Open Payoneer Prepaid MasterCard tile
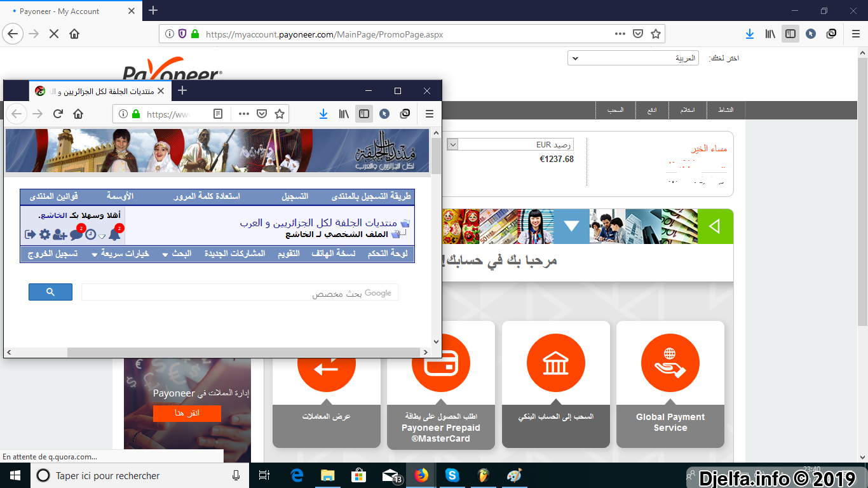Viewport: 868px width, 488px height. (x=441, y=384)
